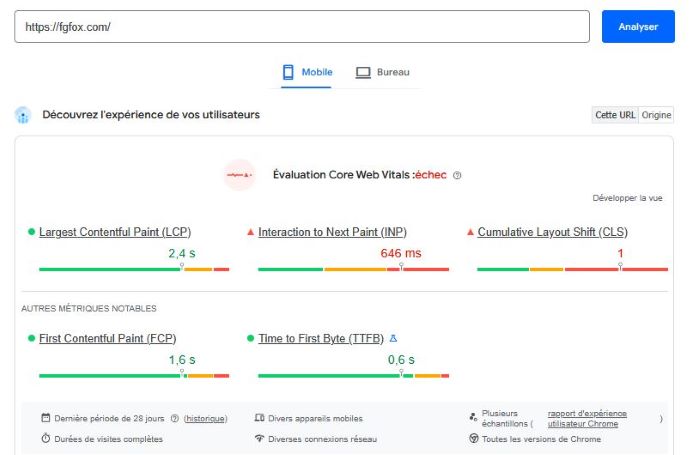The height and width of the screenshot is (455, 700).
Task: Open Time to First Byte (TTFB) link
Action: (x=321, y=338)
